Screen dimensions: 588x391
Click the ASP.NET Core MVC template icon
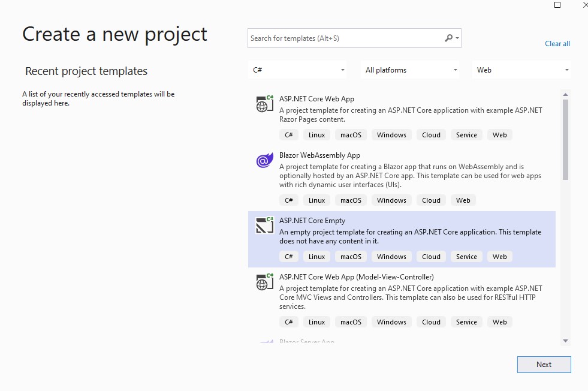(x=265, y=282)
